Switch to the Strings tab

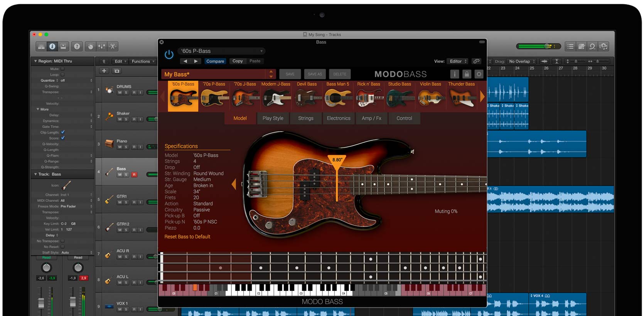pos(306,118)
